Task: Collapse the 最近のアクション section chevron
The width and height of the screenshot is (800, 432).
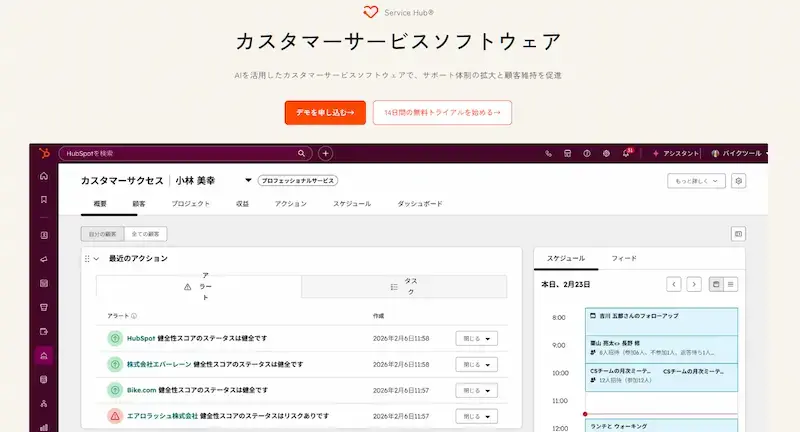Action: click(96, 259)
